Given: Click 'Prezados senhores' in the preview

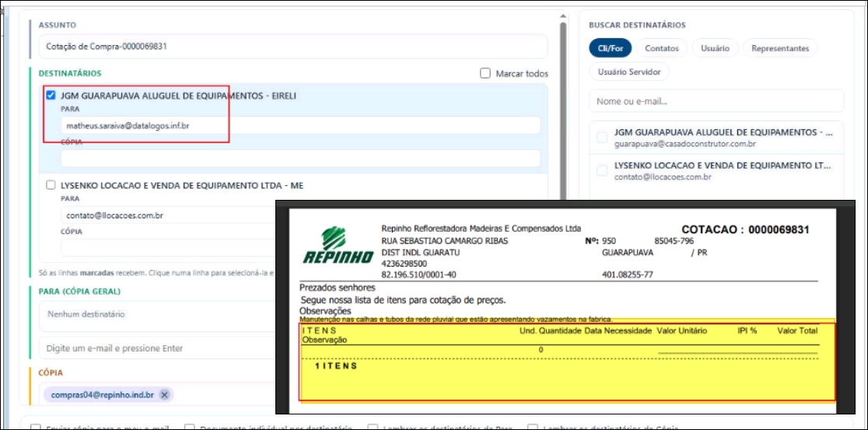Looking at the screenshot, I should pos(337,287).
